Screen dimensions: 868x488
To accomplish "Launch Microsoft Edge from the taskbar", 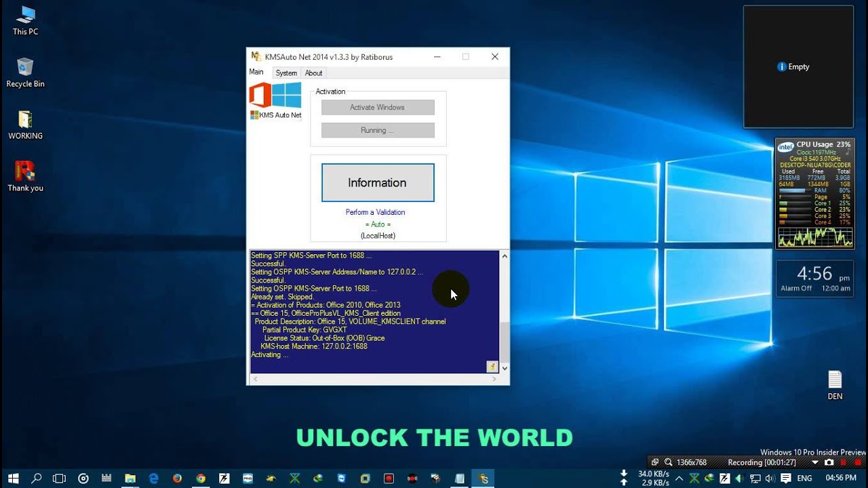I will pyautogui.click(x=153, y=479).
